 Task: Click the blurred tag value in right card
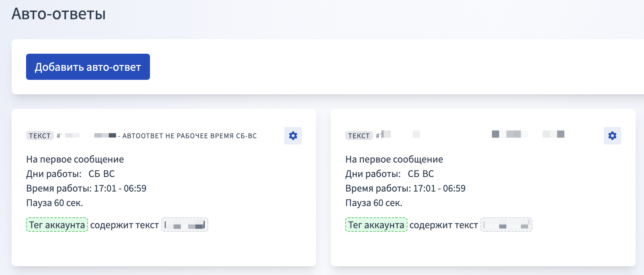(506, 225)
